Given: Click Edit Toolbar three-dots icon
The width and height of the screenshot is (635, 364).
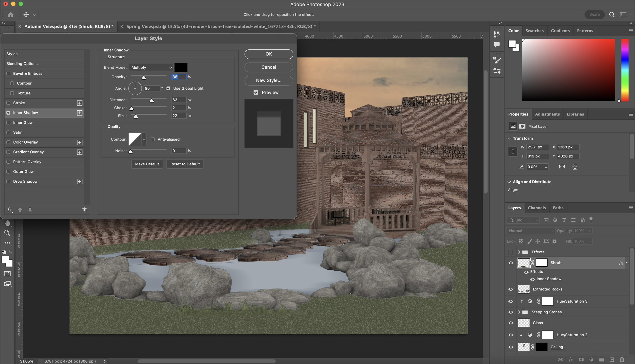Looking at the screenshot, I should click(7, 243).
